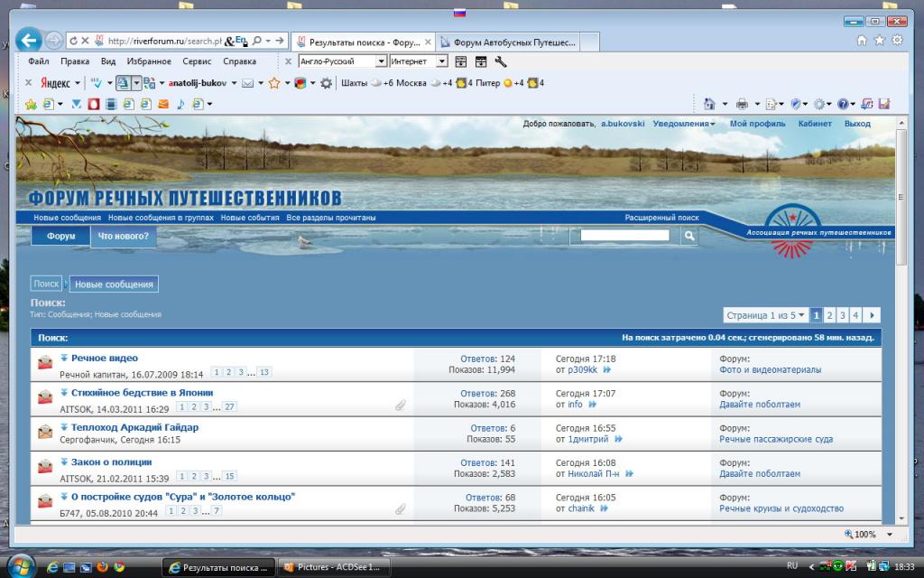Open the Интернет dictionary dropdown
Image resolution: width=924 pixels, height=578 pixels.
441,61
